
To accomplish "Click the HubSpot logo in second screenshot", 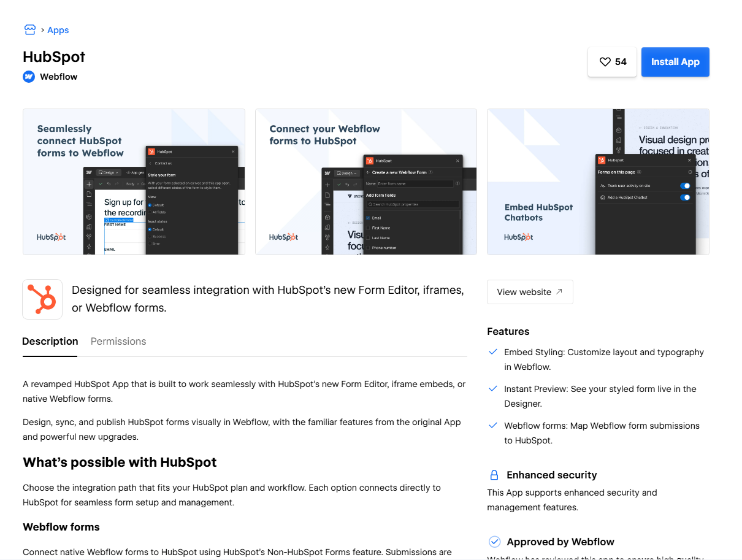I will tap(284, 237).
